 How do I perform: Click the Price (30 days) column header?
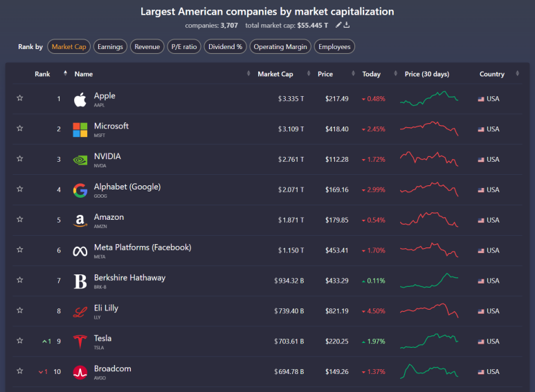point(427,74)
